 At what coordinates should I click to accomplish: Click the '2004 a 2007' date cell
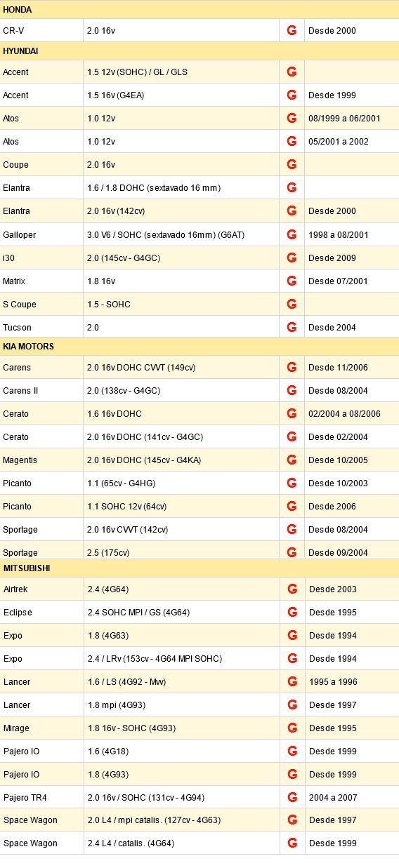352,797
